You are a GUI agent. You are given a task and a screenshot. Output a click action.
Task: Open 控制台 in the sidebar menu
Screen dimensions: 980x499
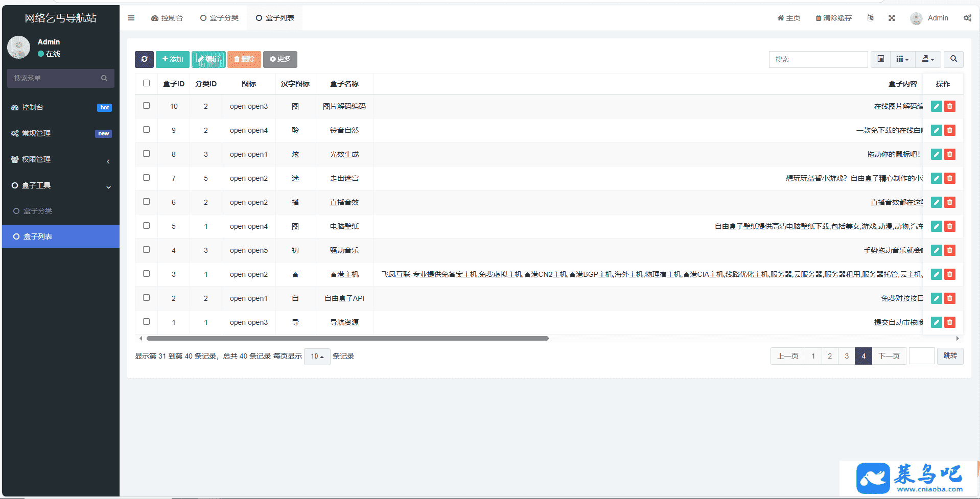point(33,107)
